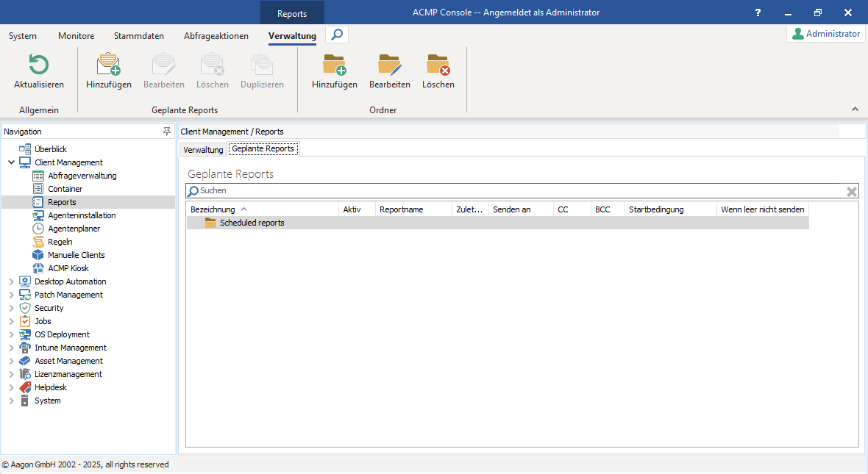Collapse the Client Management node
Image resolution: width=868 pixels, height=474 pixels.
(x=11, y=162)
